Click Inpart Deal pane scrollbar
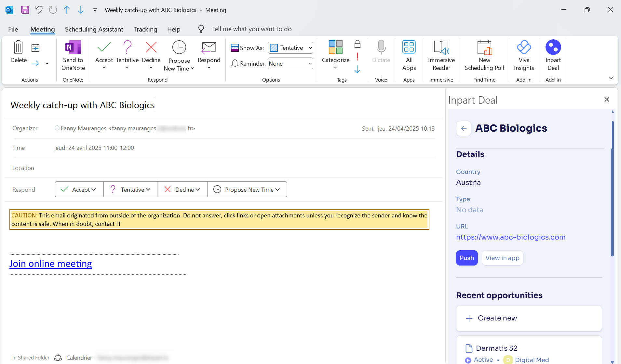Viewport: 621px width, 364px height. point(613,188)
